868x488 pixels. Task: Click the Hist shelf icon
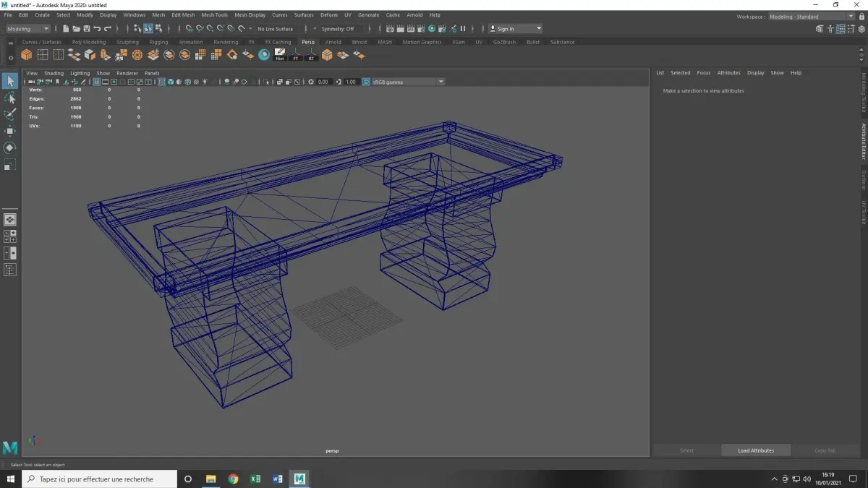pos(280,55)
